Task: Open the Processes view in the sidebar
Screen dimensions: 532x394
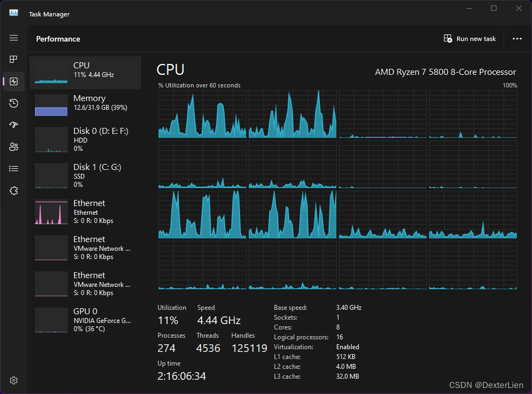Action: [14, 60]
